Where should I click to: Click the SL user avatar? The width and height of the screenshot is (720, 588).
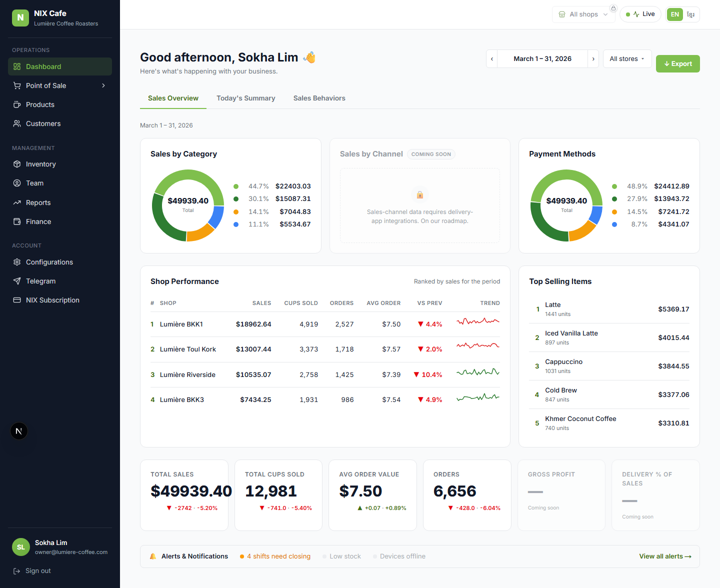click(21, 547)
